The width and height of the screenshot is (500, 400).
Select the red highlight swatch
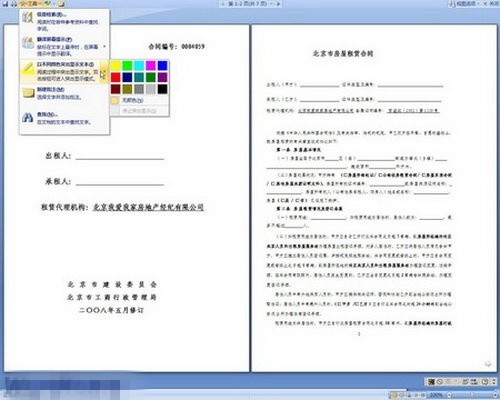[x=116, y=77]
